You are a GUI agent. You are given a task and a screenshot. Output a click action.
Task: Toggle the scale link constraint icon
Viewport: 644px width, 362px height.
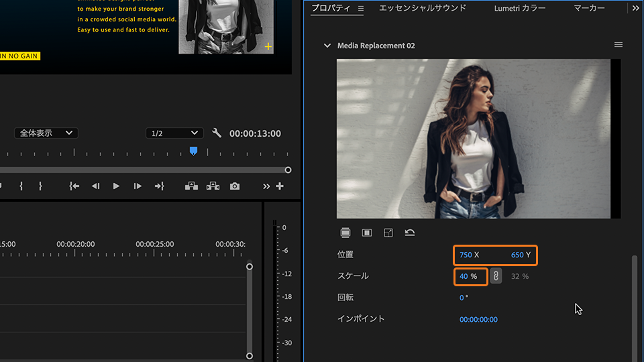[x=496, y=276]
